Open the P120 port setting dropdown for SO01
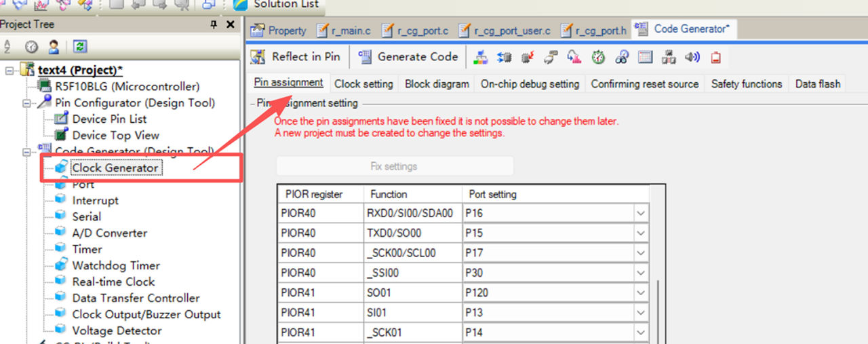The height and width of the screenshot is (344, 868). point(640,293)
